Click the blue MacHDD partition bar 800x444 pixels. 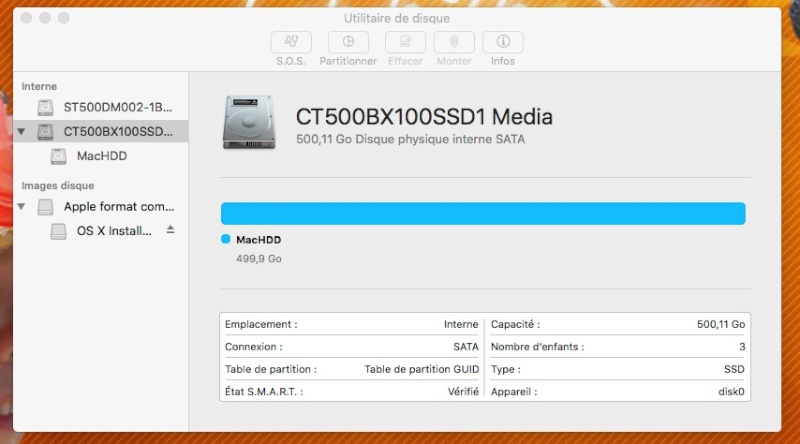tap(483, 213)
